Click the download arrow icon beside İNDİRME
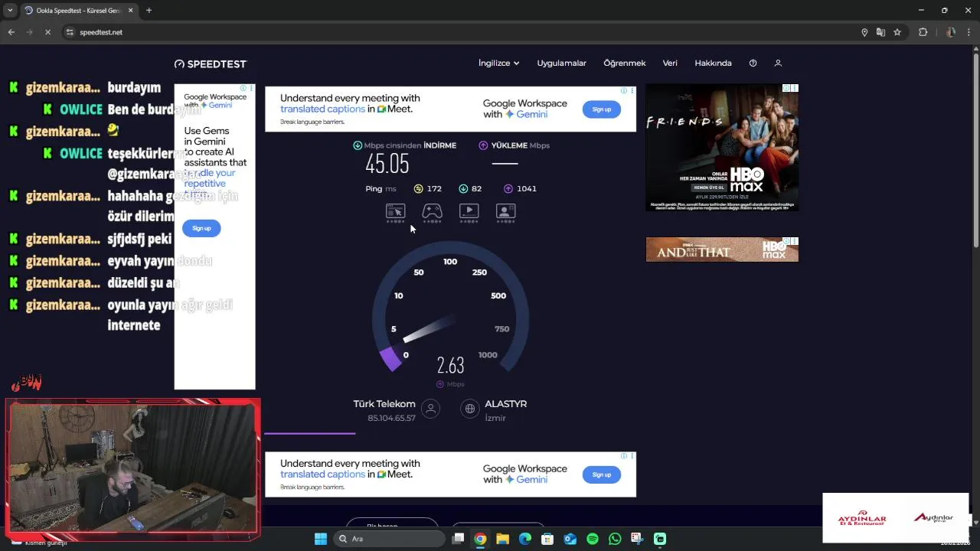980x551 pixels. (358, 145)
